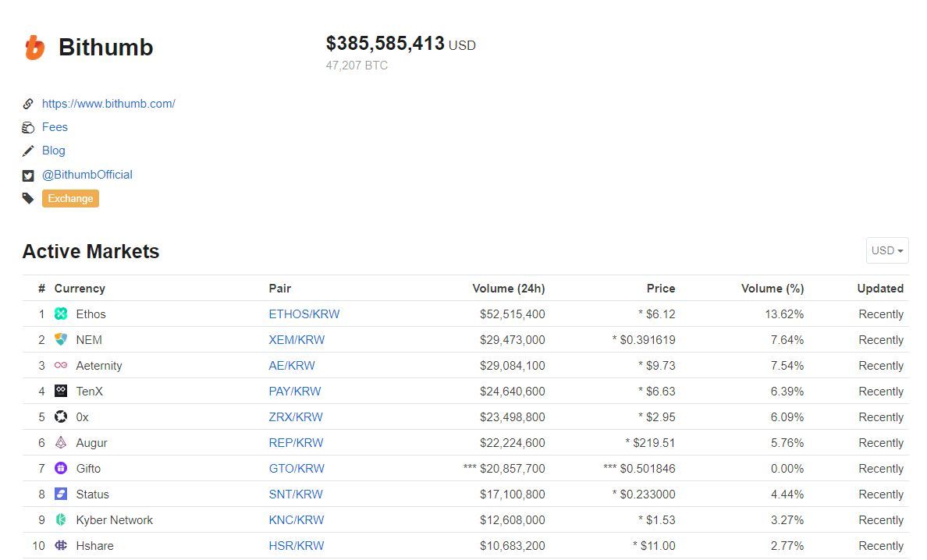Sort by the Price column header
Screen dimensions: 927x560
tap(661, 288)
